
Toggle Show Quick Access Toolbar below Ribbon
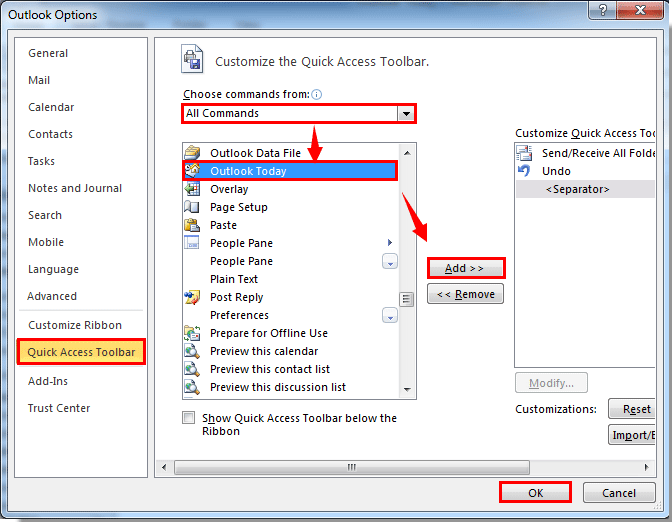[x=188, y=417]
